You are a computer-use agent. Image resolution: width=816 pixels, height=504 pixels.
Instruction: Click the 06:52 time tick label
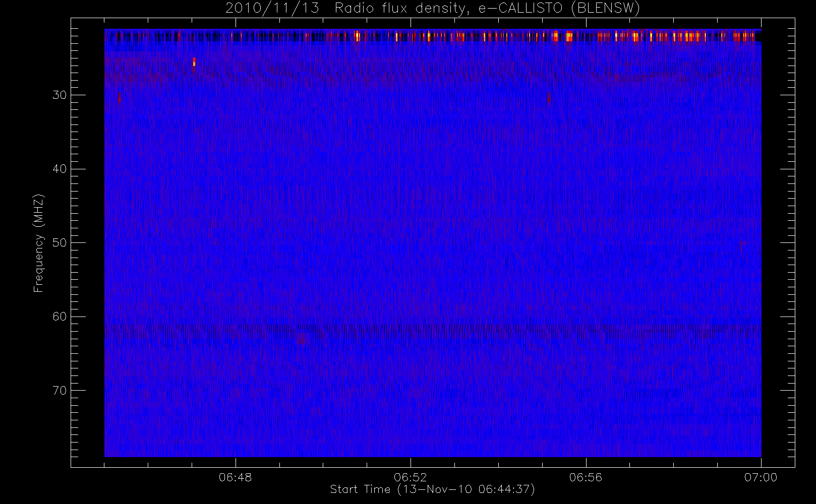[411, 477]
